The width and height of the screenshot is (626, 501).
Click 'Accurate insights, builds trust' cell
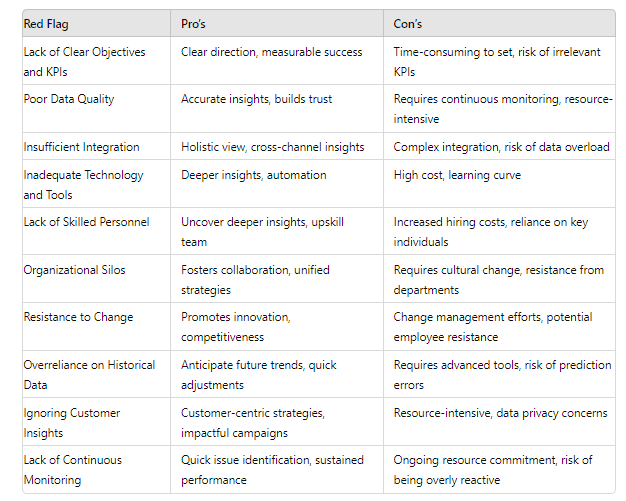click(x=277, y=109)
